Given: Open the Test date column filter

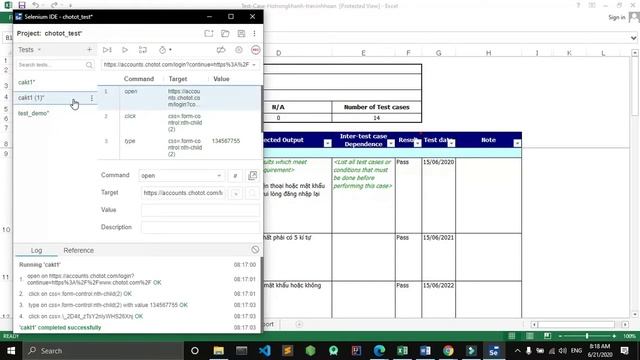Looking at the screenshot, I should (451, 143).
